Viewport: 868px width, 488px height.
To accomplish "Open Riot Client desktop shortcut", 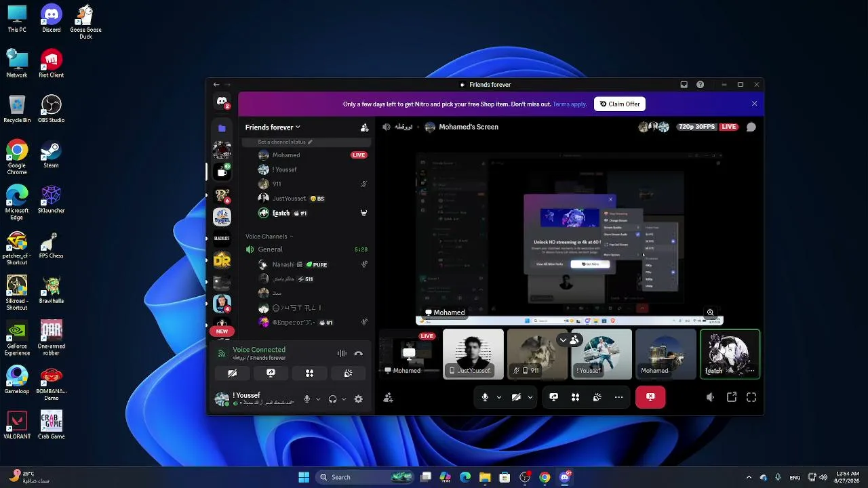I will click(52, 64).
